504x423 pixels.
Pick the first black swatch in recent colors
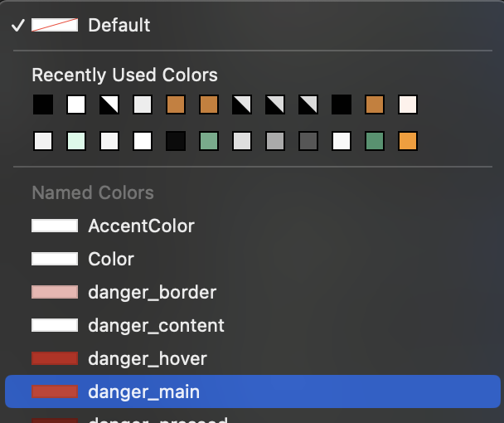click(x=43, y=105)
